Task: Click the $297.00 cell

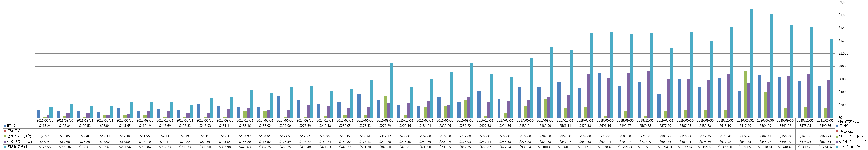Action: (x=545, y=137)
